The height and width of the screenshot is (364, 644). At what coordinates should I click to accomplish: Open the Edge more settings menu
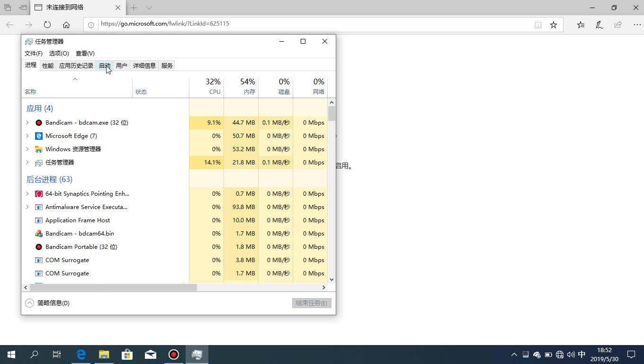point(636,25)
